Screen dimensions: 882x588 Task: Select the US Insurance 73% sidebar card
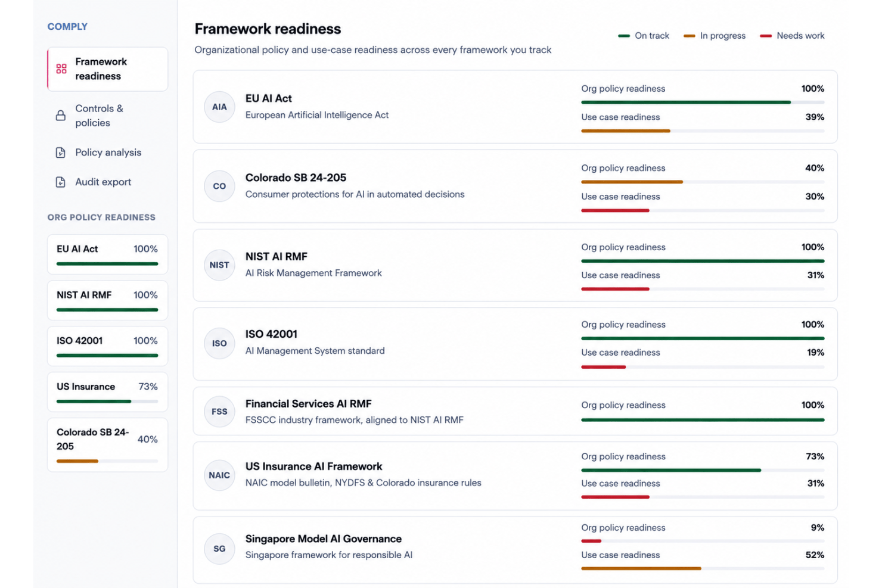pyautogui.click(x=107, y=392)
